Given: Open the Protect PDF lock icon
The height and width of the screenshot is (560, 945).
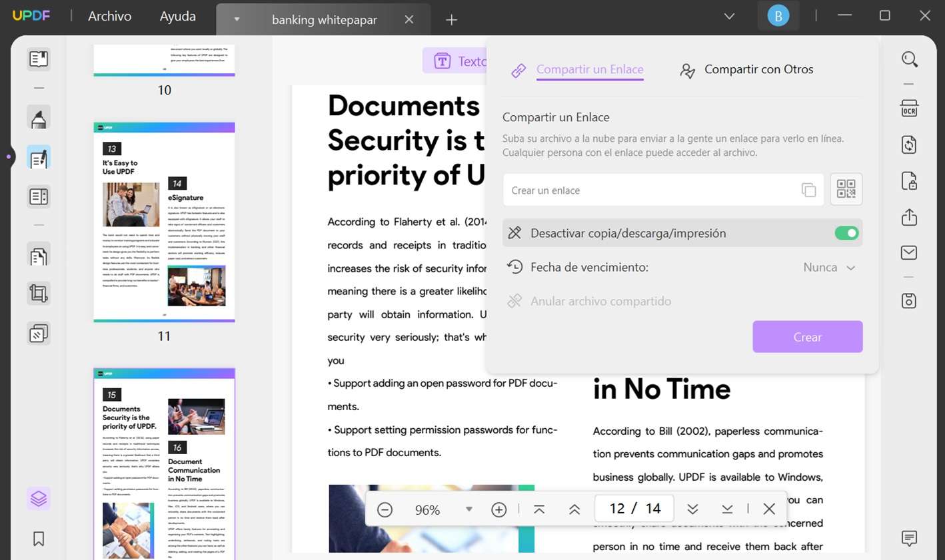Looking at the screenshot, I should (x=909, y=181).
